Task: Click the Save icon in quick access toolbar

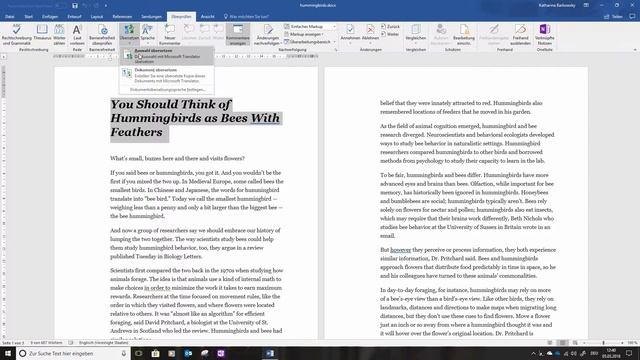Action: pos(75,6)
